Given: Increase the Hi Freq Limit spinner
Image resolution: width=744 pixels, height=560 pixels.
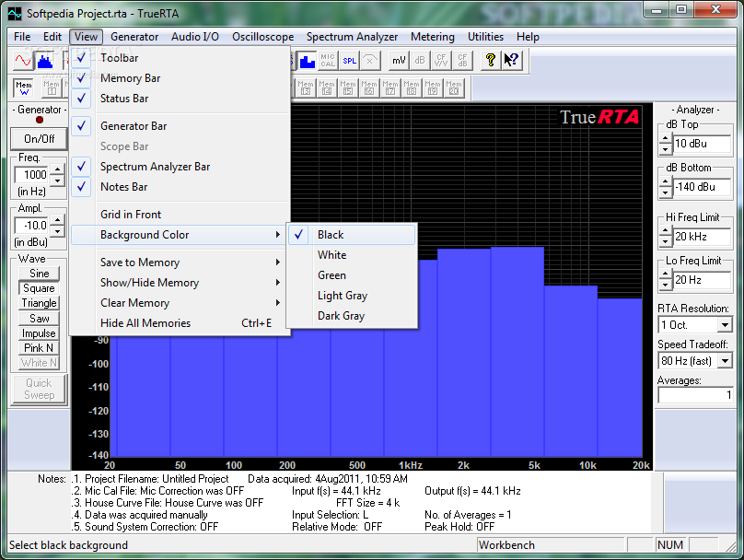Looking at the screenshot, I should point(665,232).
